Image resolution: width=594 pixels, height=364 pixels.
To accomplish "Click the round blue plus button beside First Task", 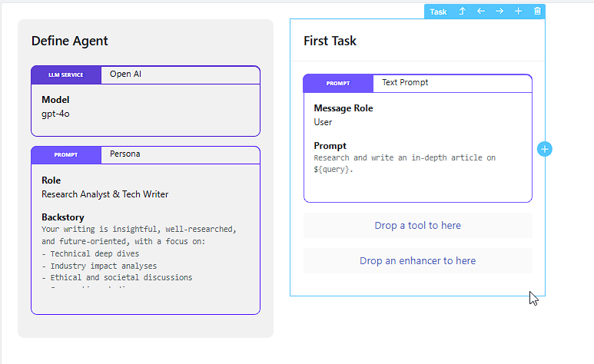I will [545, 148].
